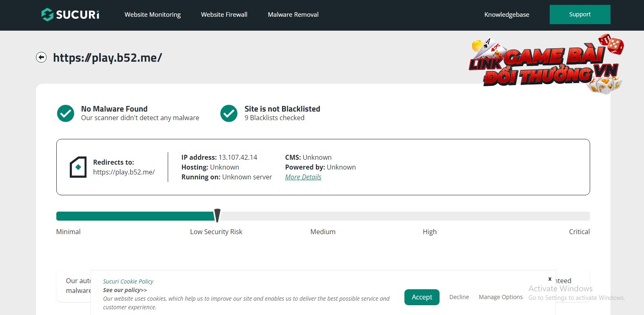Click the High risk label

430,232
